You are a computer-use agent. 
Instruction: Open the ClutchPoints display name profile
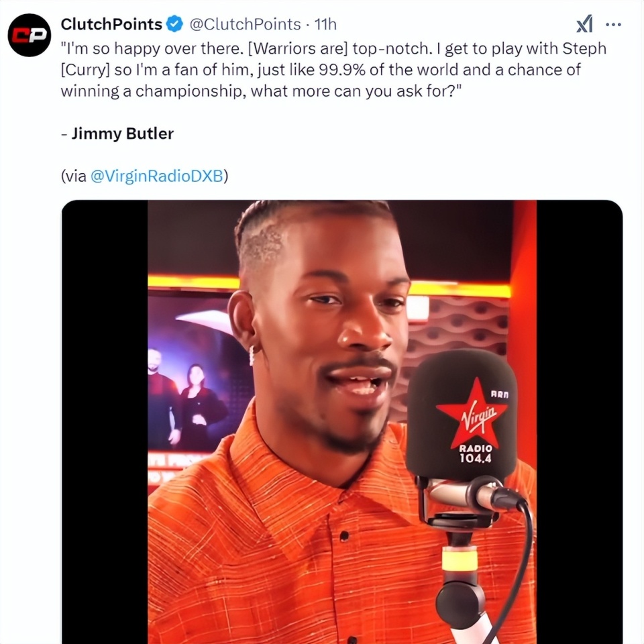coord(111,24)
